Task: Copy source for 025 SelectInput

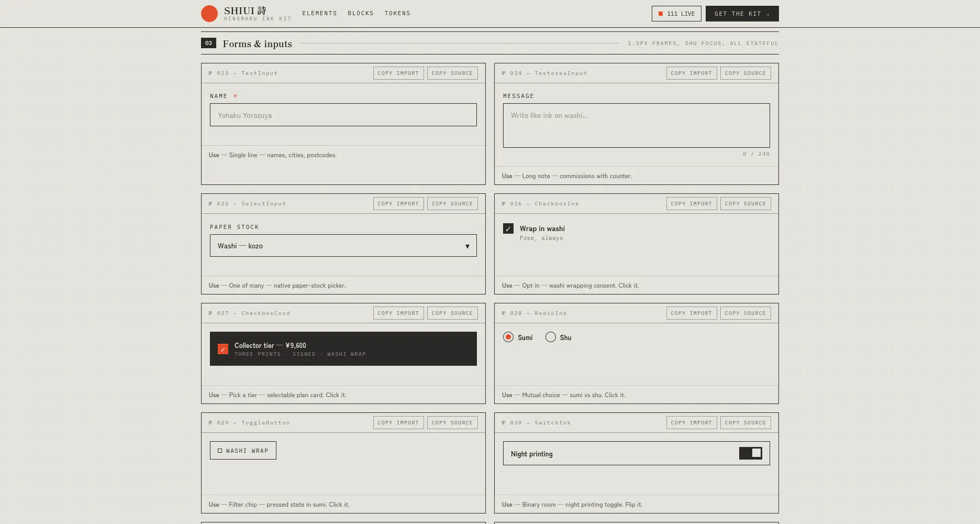Action: 452,204
